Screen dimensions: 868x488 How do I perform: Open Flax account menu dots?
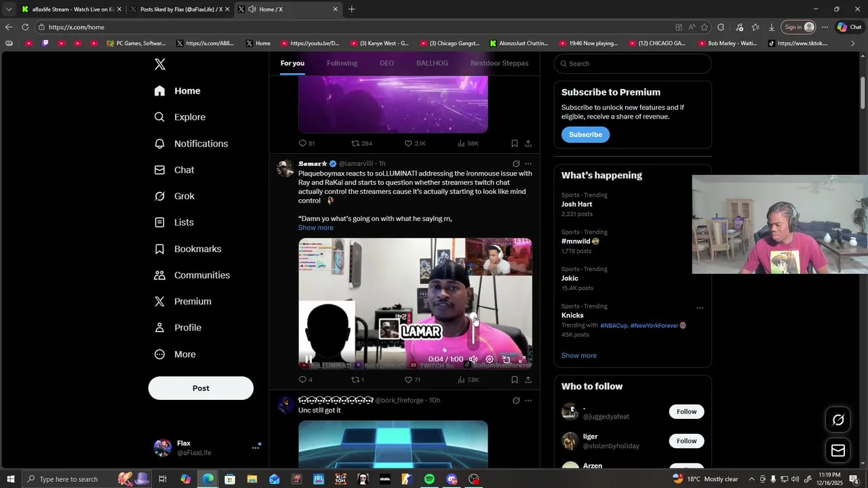point(256,447)
